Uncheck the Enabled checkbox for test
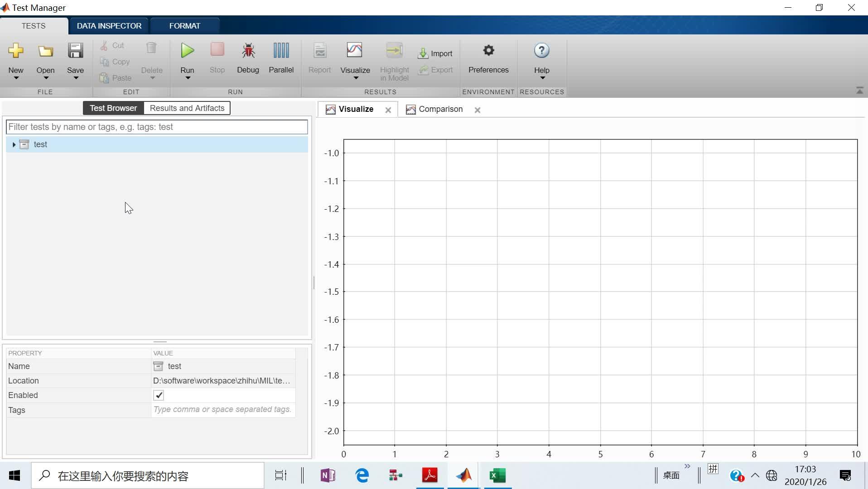 (159, 395)
